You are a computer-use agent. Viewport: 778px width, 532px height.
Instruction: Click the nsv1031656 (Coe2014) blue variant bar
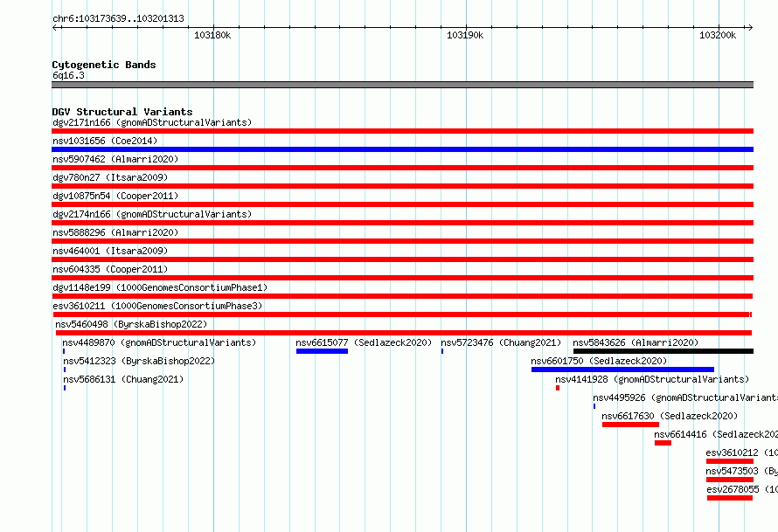402,149
